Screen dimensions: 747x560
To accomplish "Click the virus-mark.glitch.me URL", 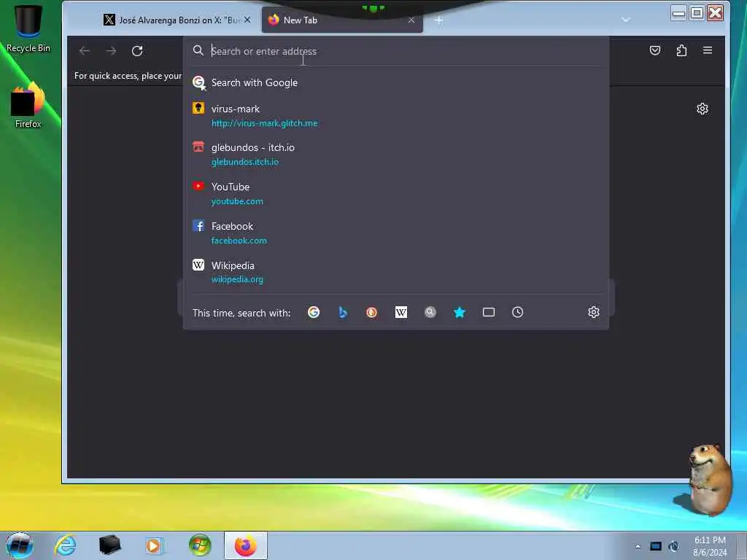I will click(x=264, y=123).
